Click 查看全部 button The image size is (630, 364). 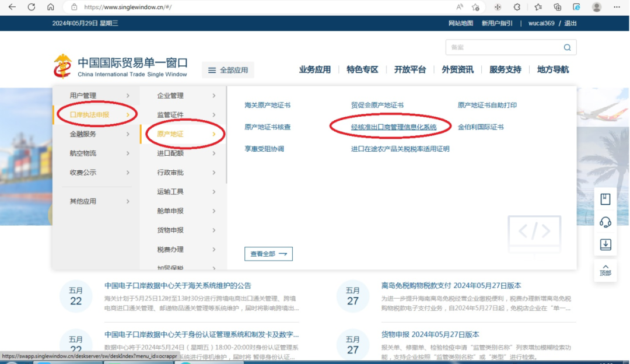[x=268, y=254]
